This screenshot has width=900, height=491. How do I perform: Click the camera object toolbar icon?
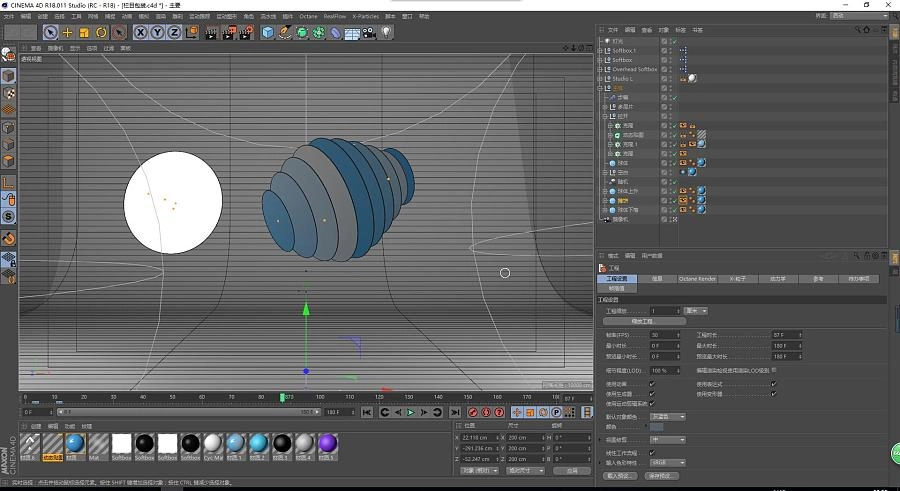(369, 32)
